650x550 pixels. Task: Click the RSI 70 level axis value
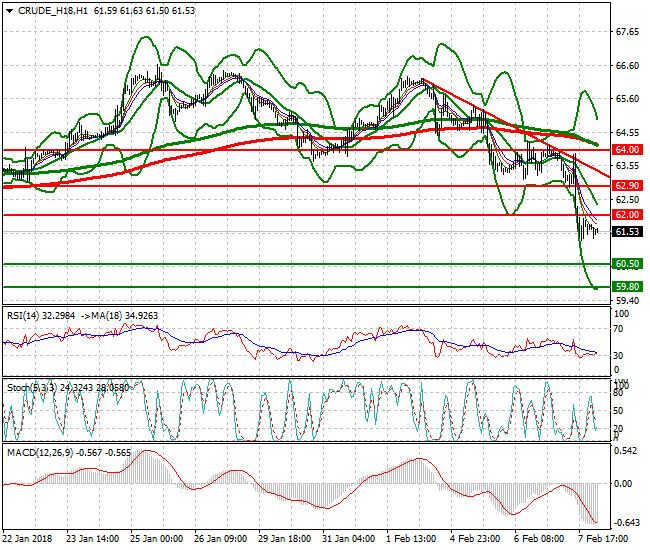[x=618, y=329]
